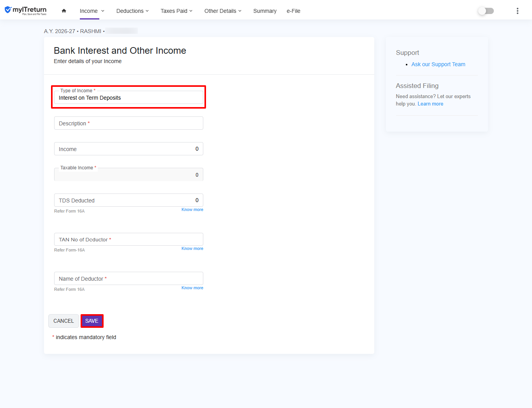The height and width of the screenshot is (408, 532).
Task: Expand the Other Details menu
Action: pyautogui.click(x=223, y=11)
